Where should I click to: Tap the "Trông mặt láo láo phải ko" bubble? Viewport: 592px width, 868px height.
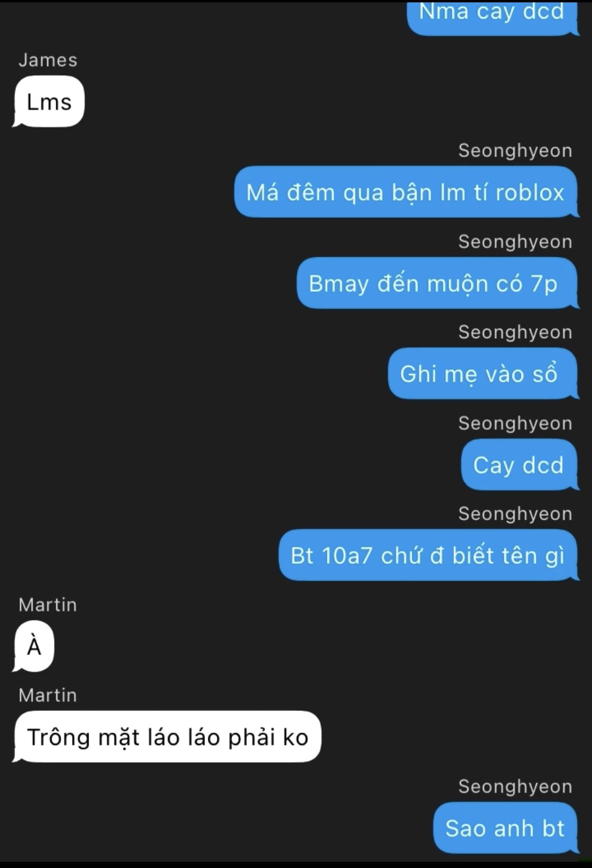(167, 737)
